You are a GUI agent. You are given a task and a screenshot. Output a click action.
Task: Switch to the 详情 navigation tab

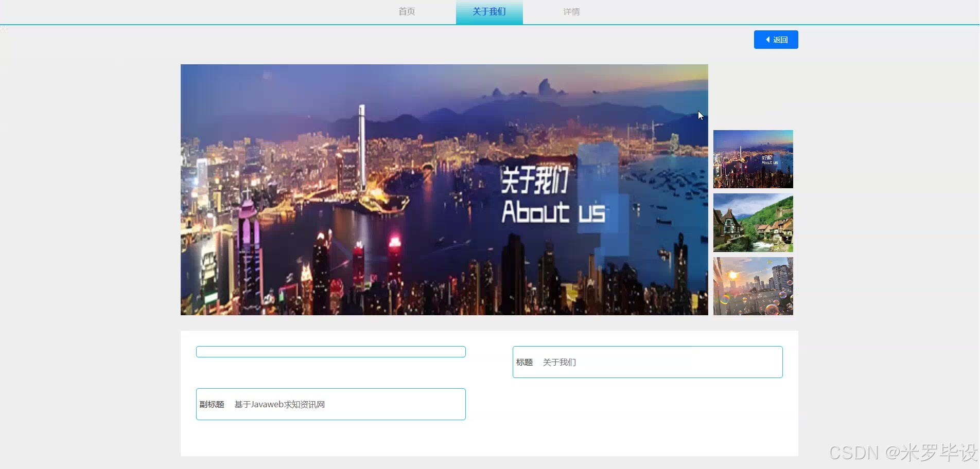click(571, 12)
